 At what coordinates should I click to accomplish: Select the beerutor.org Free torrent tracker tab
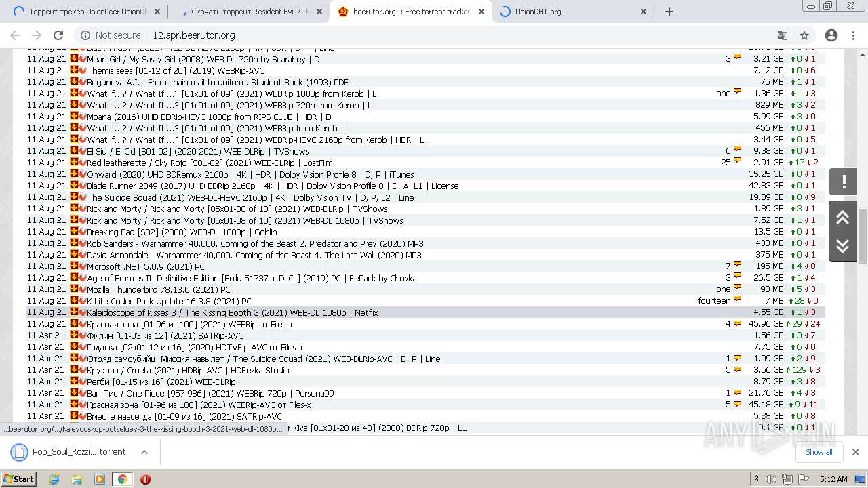[x=411, y=12]
